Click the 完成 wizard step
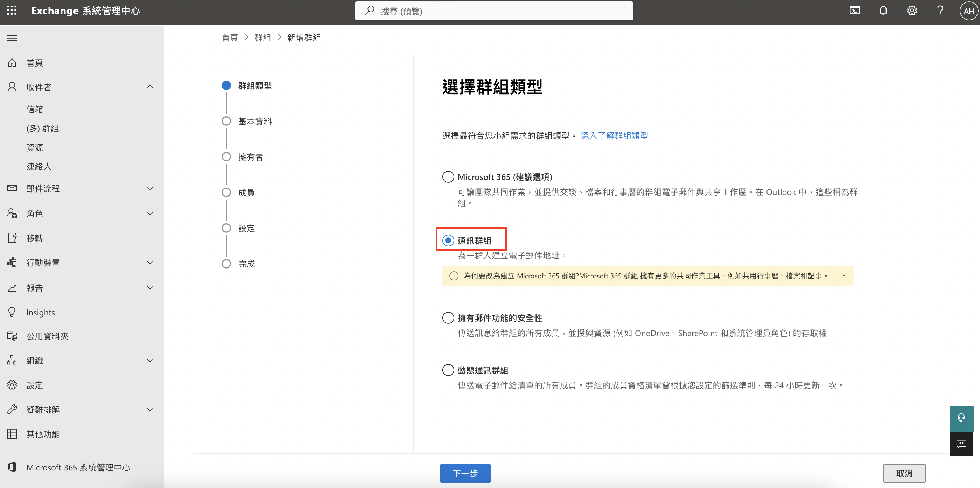980x488 pixels. (246, 264)
